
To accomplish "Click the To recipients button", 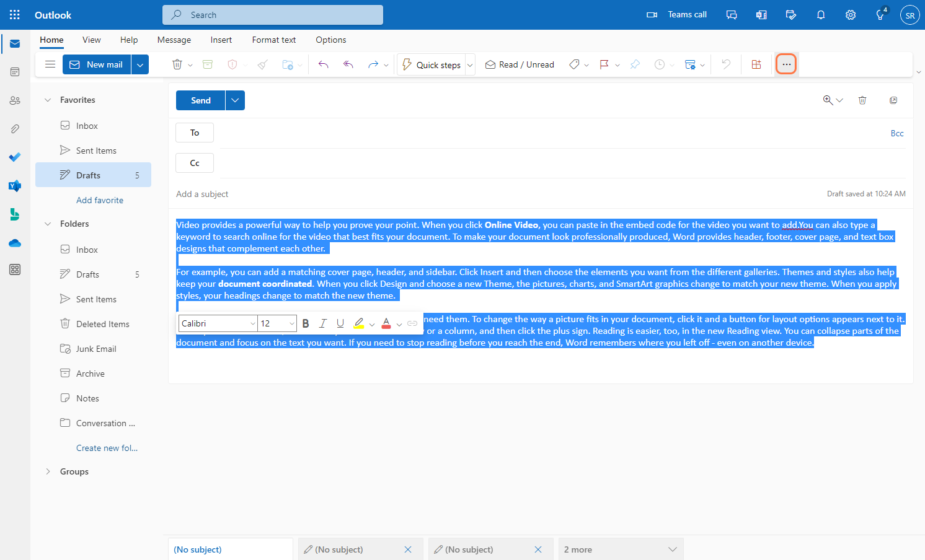I will tap(195, 133).
